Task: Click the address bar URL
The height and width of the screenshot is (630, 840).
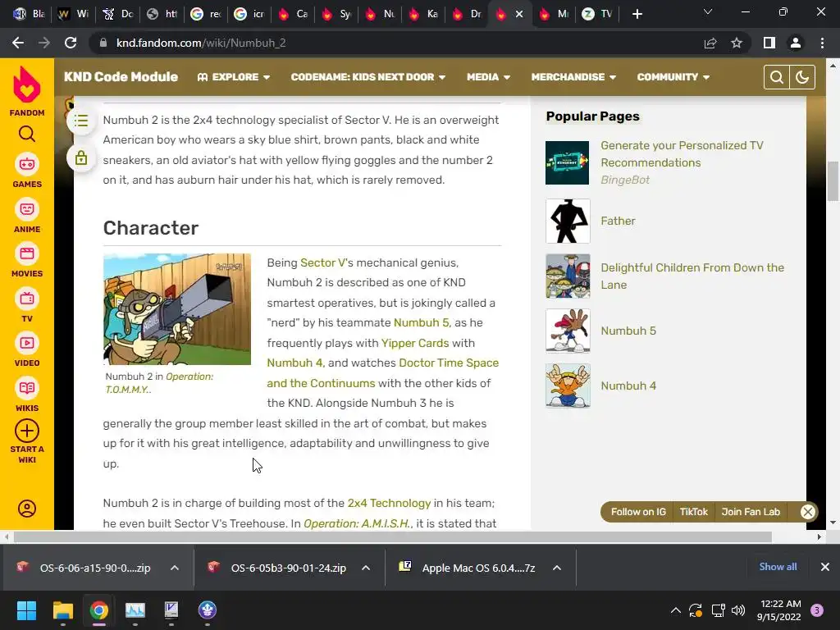Action: tap(201, 43)
